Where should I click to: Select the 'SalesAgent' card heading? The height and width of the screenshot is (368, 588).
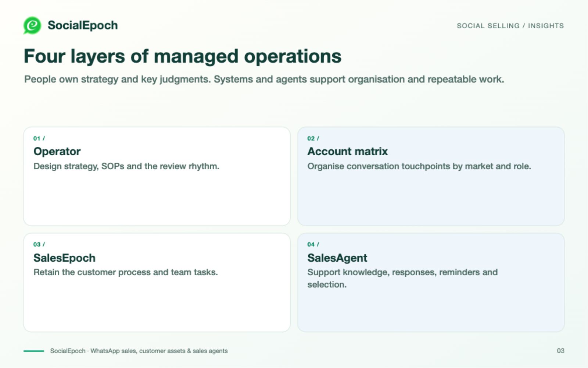tap(337, 258)
